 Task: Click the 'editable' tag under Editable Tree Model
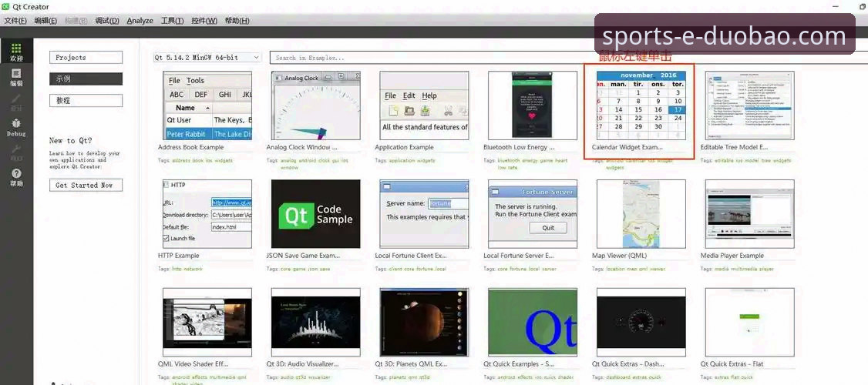725,160
